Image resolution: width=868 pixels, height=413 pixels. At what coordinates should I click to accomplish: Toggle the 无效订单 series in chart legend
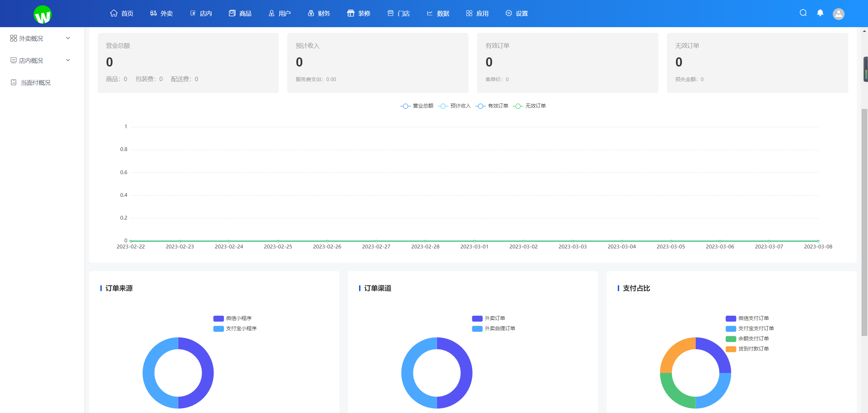[529, 106]
